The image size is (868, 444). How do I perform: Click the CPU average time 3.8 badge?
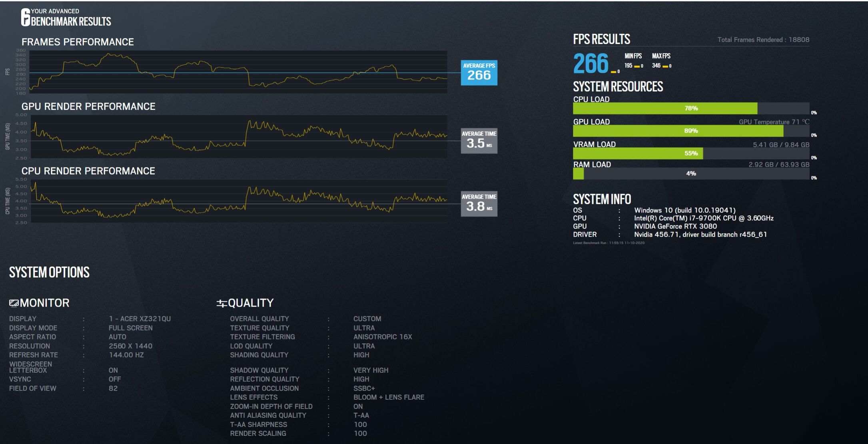pyautogui.click(x=479, y=204)
